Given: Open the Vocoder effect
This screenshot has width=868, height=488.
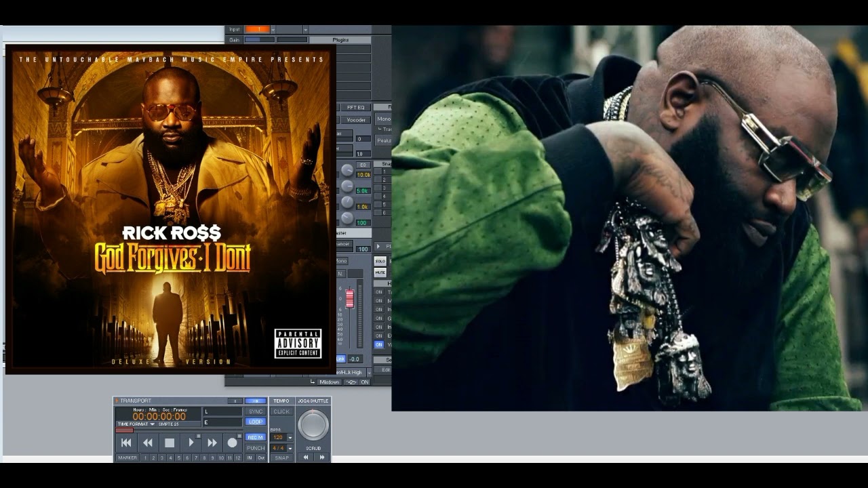Looking at the screenshot, I should (x=356, y=120).
